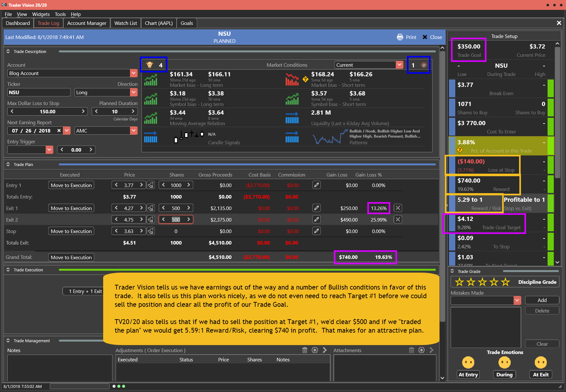Click the yellow warning diamond near Short term bias
This screenshot has height=392, width=566.
305,79
